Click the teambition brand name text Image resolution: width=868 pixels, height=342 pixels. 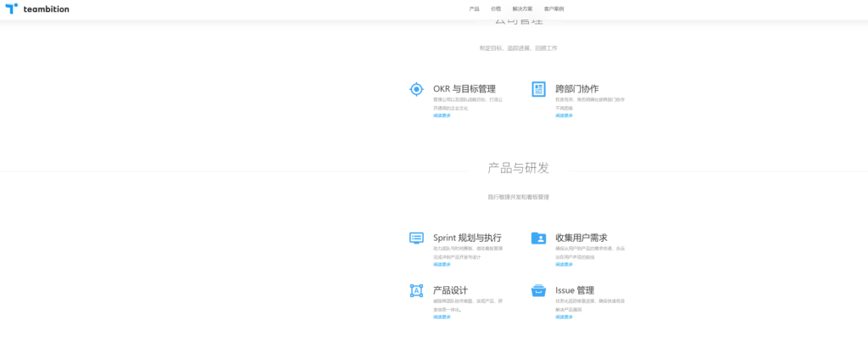pos(47,8)
